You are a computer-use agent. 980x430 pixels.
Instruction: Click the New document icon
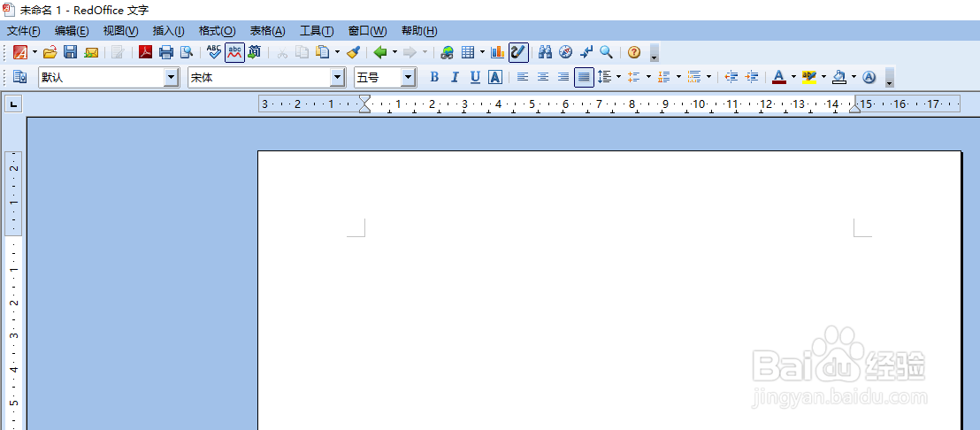(x=20, y=52)
